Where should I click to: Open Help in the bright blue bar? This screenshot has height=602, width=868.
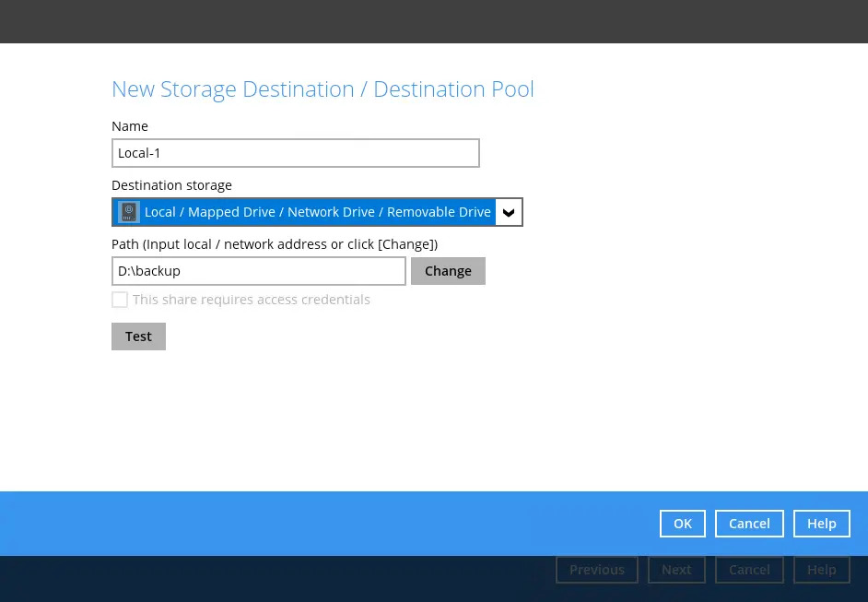821,524
